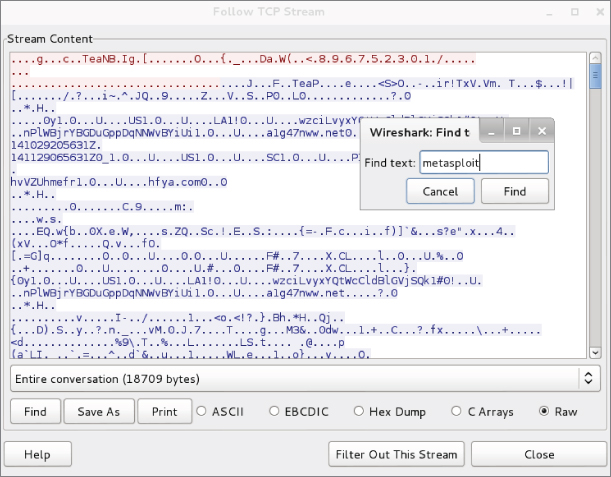The width and height of the screenshot is (611, 477).
Task: Click Find button below stream content
Action: point(35,412)
